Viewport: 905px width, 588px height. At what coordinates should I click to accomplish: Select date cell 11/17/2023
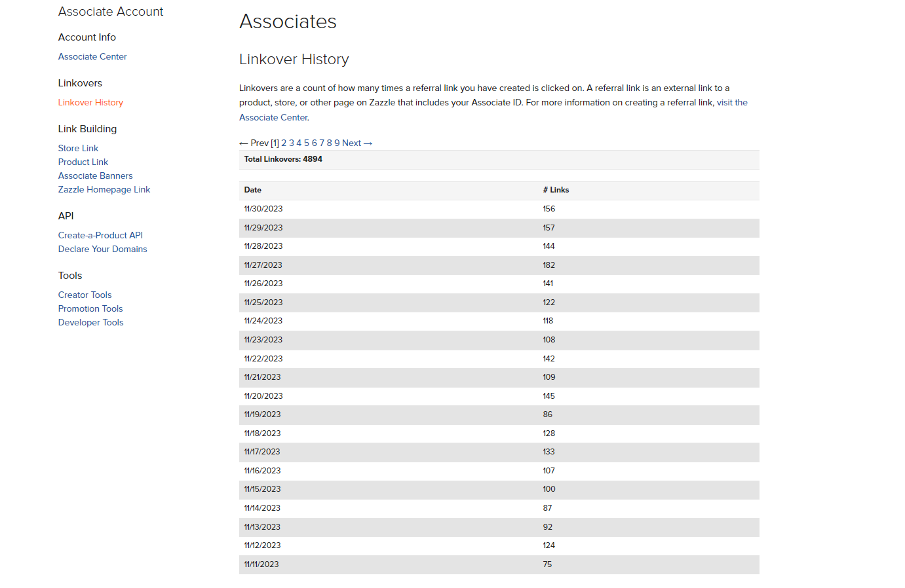(262, 452)
